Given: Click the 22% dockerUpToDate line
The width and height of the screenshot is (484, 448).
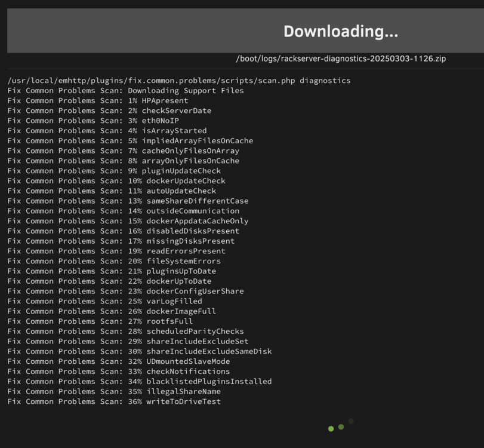Looking at the screenshot, I should pyautogui.click(x=110, y=281).
